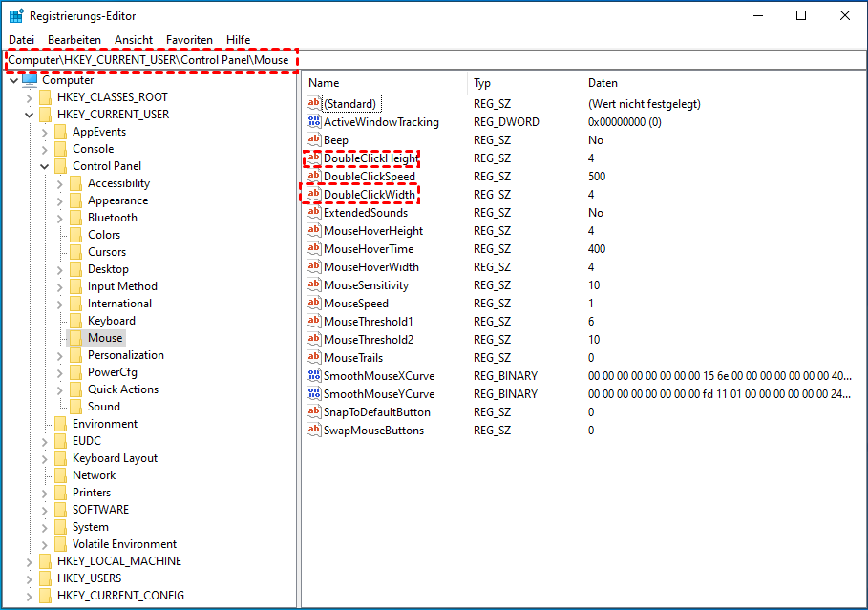Collapse the Computer root node
868x610 pixels.
[x=13, y=80]
